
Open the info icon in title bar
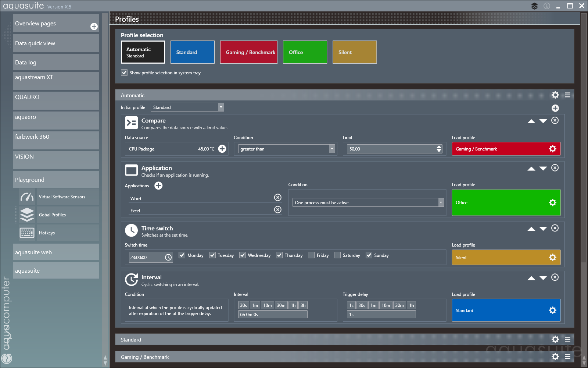tap(547, 6)
